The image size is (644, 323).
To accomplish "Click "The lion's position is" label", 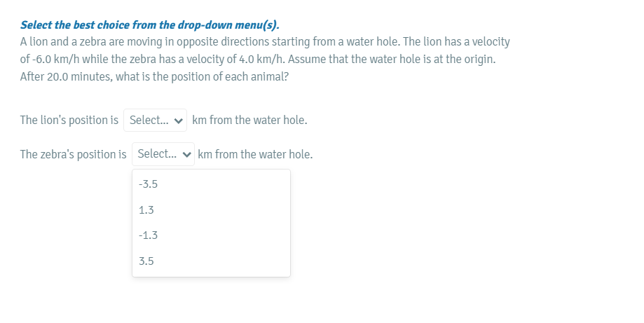I will tap(69, 120).
